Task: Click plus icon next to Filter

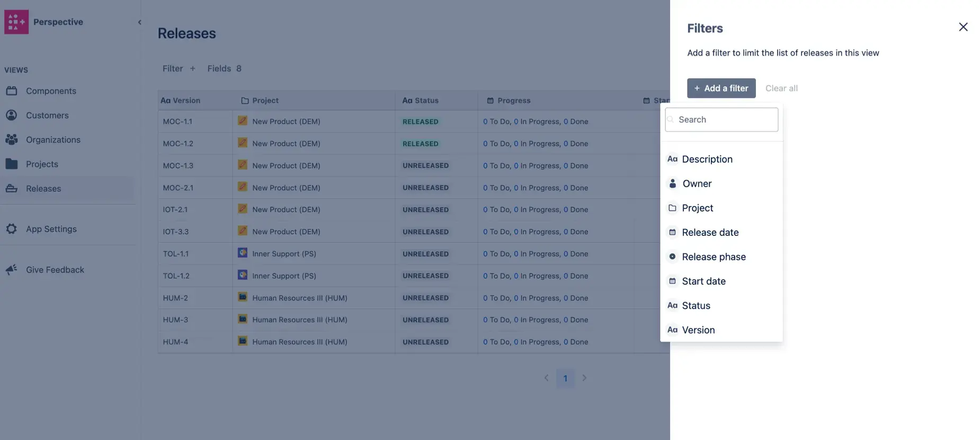Action: [193, 69]
